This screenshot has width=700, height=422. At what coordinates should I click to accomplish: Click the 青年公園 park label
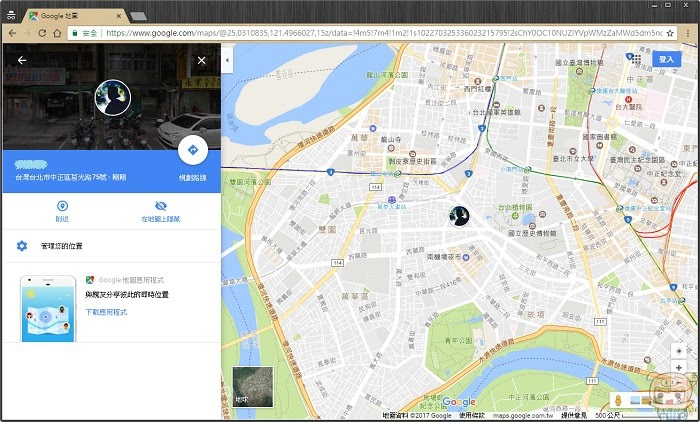coord(458,341)
